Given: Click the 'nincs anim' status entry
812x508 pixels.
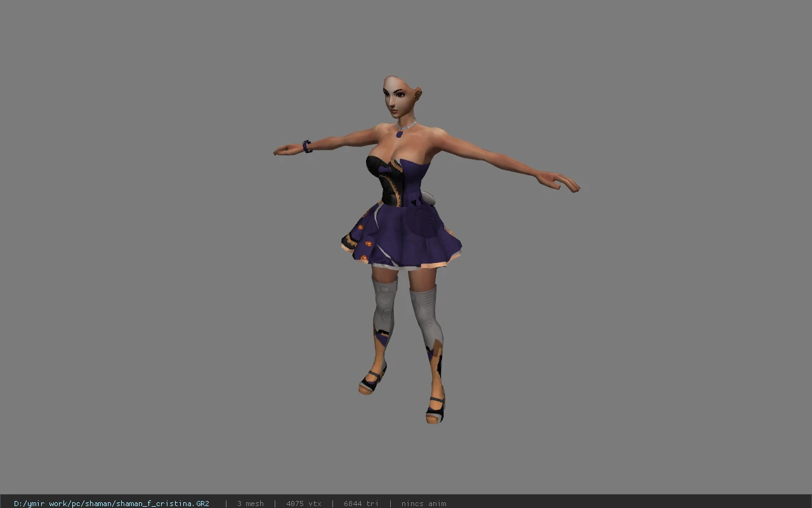Looking at the screenshot, I should [x=424, y=504].
